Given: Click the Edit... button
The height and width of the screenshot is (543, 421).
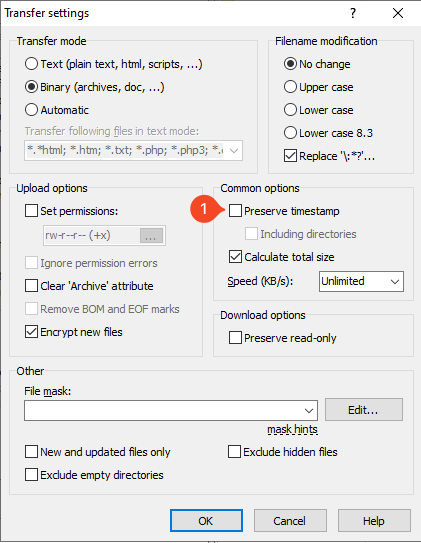Looking at the screenshot, I should [x=364, y=410].
